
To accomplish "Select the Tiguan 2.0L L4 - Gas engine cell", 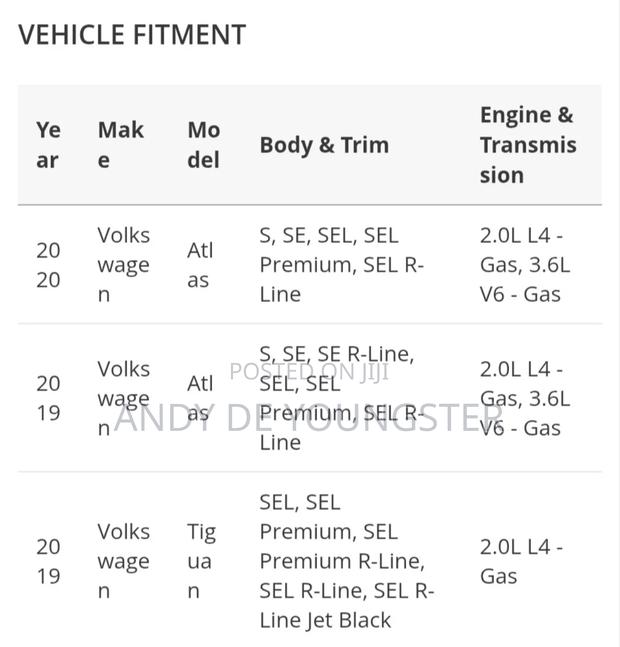I will pos(521,561).
